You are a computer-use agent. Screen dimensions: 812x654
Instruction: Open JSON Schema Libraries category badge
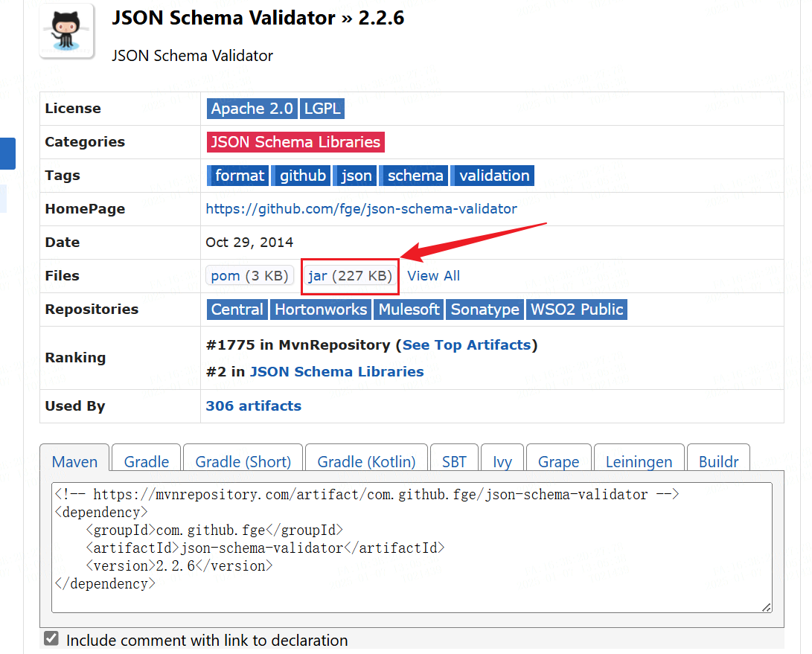point(295,142)
